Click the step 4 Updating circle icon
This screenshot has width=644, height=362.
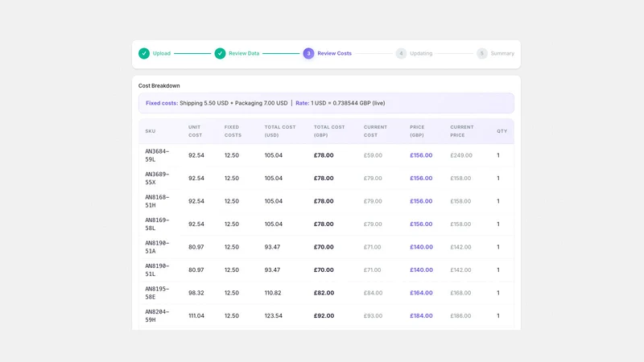[401, 53]
